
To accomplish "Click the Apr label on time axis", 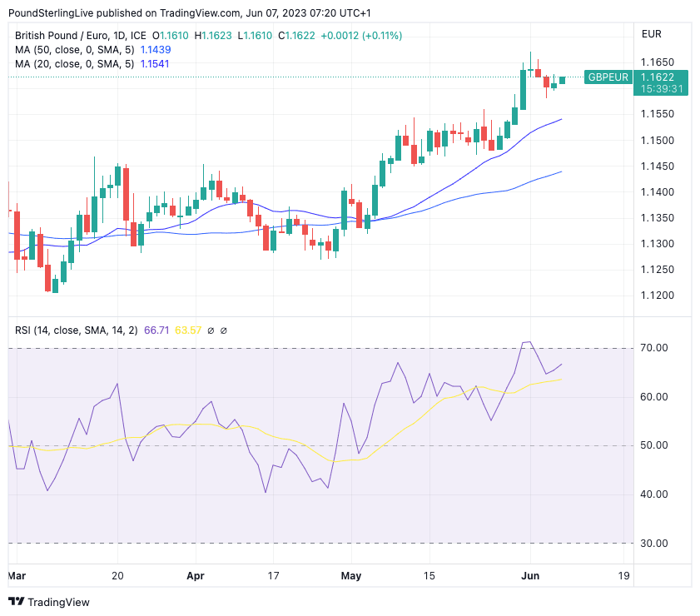I will 196,575.
